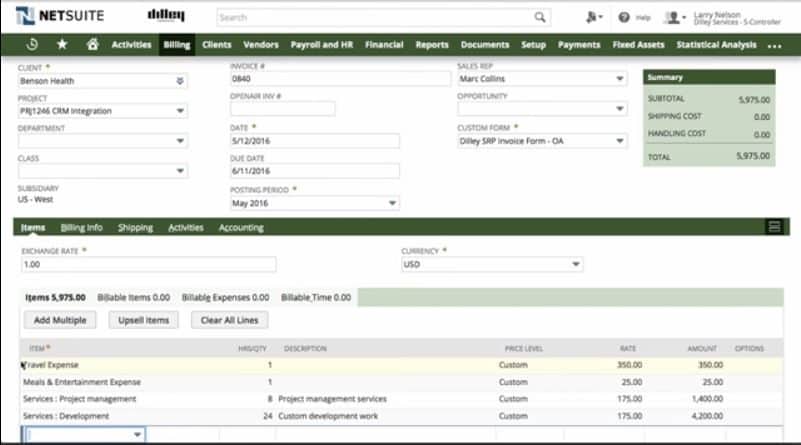Switch to the Items subtab

click(x=33, y=227)
